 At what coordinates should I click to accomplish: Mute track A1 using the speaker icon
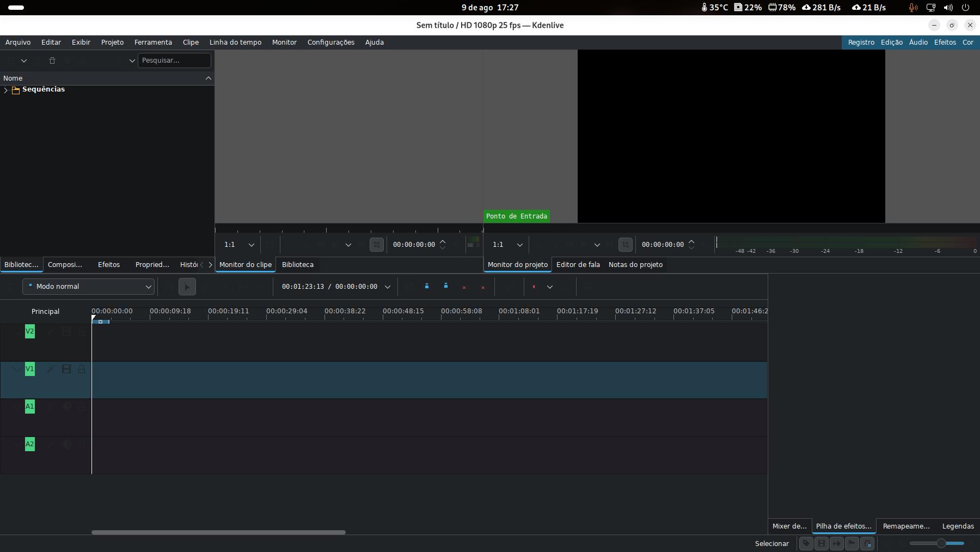66,407
